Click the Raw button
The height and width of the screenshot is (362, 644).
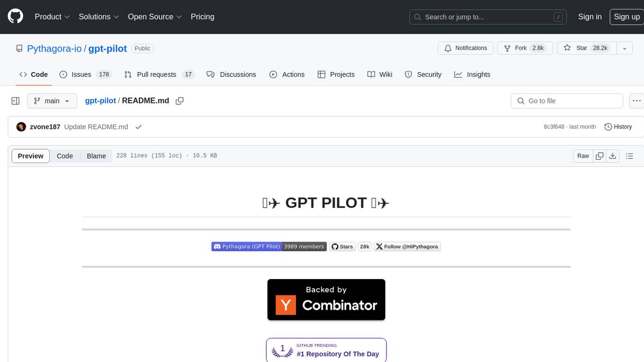pyautogui.click(x=583, y=156)
